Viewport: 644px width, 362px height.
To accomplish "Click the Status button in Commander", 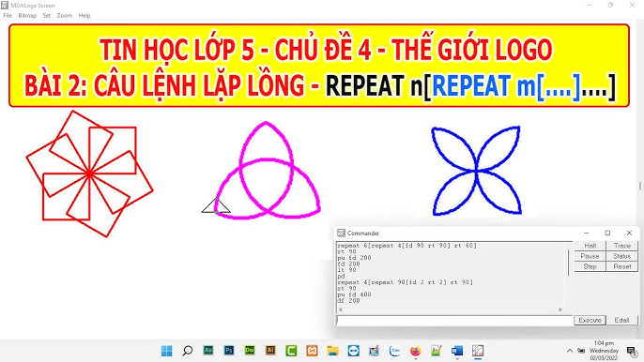I will click(x=621, y=256).
